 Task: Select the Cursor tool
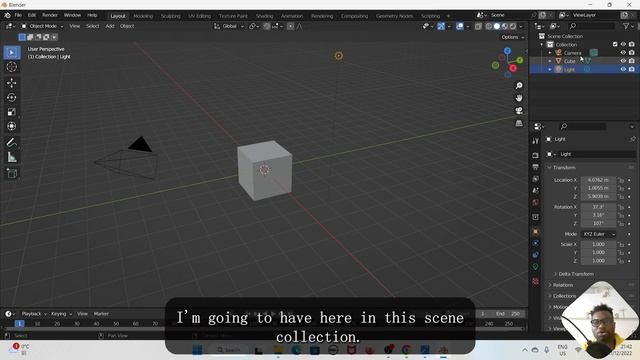coord(11,67)
